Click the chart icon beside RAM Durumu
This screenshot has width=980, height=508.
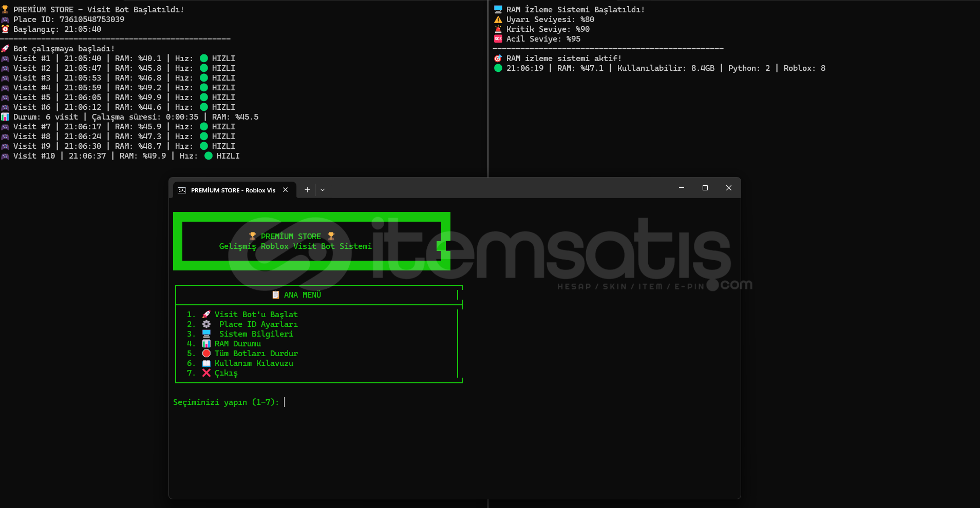(206, 344)
